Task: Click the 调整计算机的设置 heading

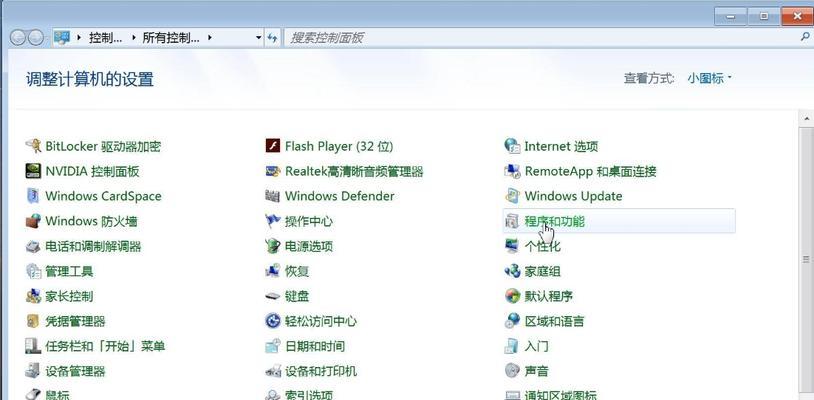Action: [90, 79]
